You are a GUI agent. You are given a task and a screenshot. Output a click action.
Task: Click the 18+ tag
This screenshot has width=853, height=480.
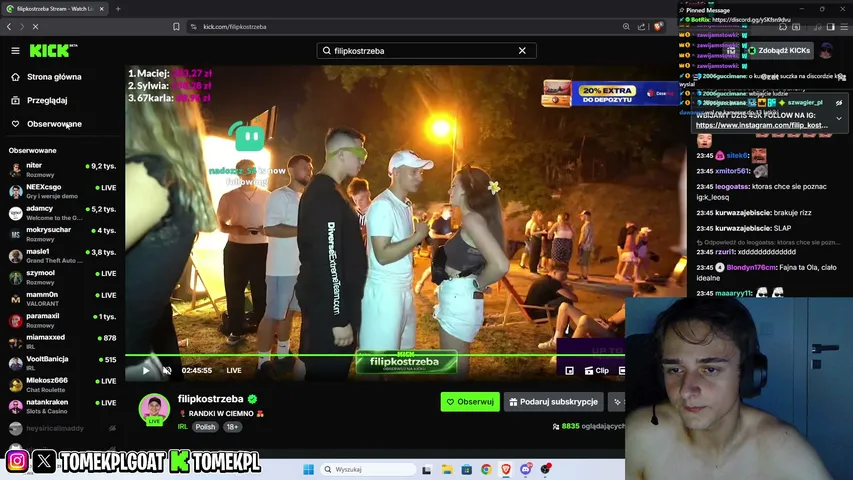232,427
